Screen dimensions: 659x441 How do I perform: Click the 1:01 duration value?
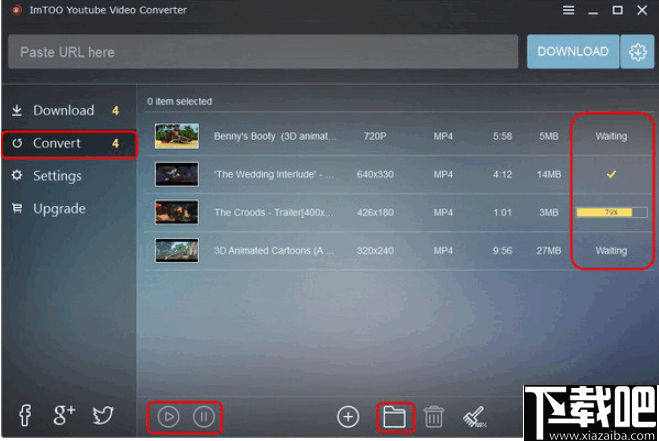click(502, 212)
